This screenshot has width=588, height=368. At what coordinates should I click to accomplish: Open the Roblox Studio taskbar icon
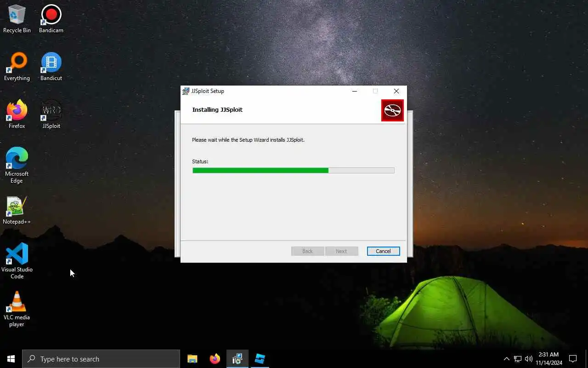tap(260, 359)
